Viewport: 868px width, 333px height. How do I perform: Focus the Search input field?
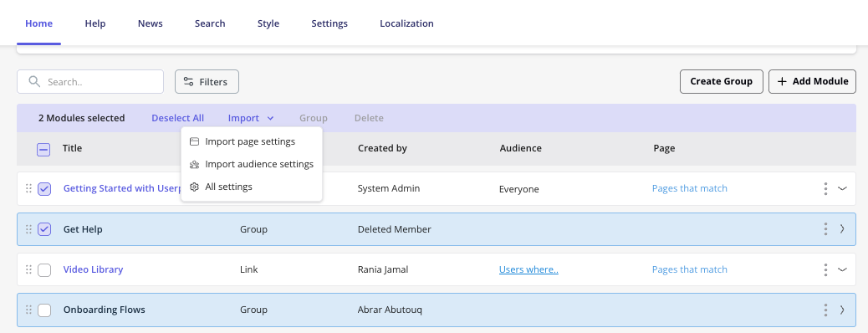(x=90, y=81)
